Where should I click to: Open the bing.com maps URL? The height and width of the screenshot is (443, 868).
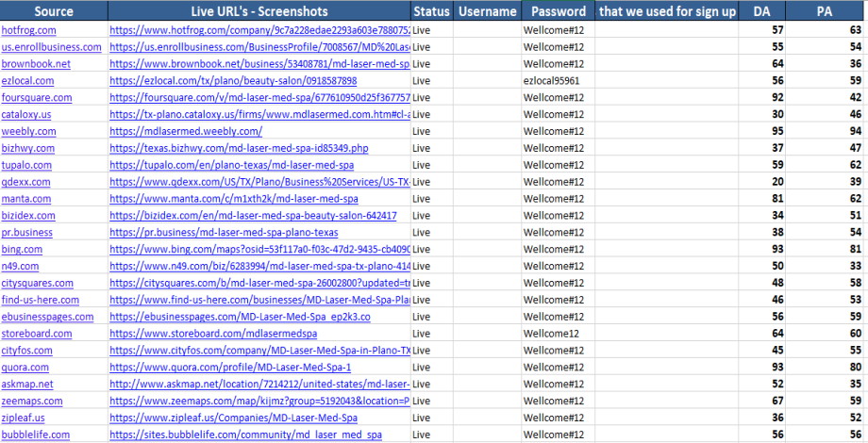(259, 250)
